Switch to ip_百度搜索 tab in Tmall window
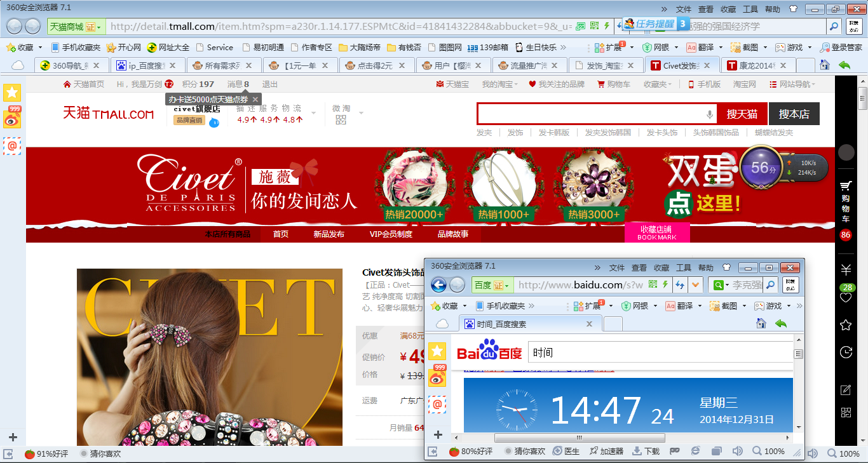This screenshot has height=463, width=868. 147,65
